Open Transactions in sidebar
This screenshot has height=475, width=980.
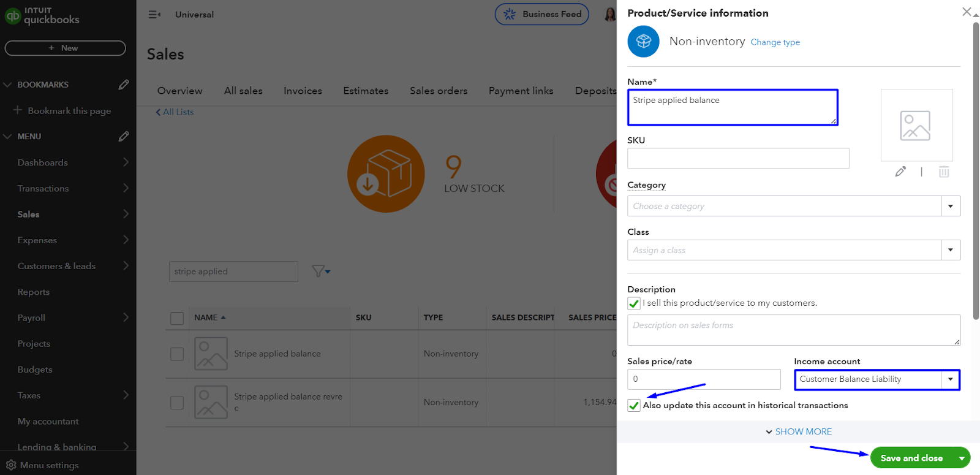(43, 188)
